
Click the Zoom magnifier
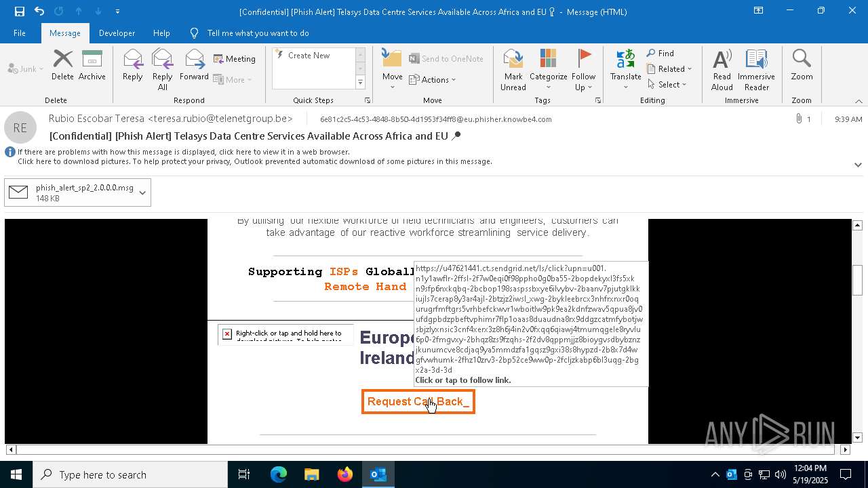click(x=802, y=66)
